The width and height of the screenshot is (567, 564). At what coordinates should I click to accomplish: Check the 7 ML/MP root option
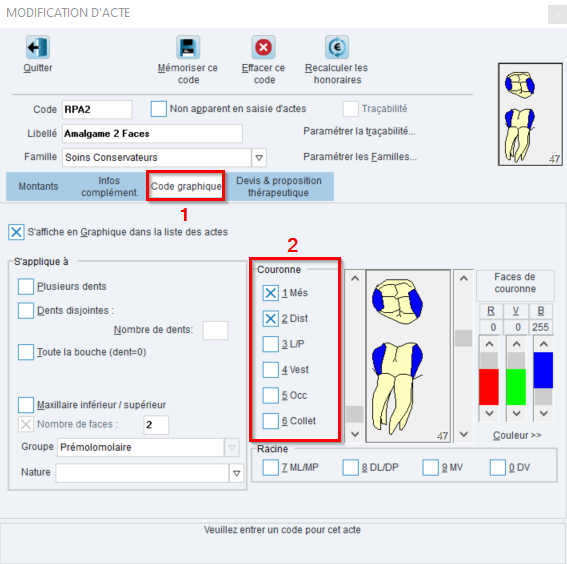[270, 467]
